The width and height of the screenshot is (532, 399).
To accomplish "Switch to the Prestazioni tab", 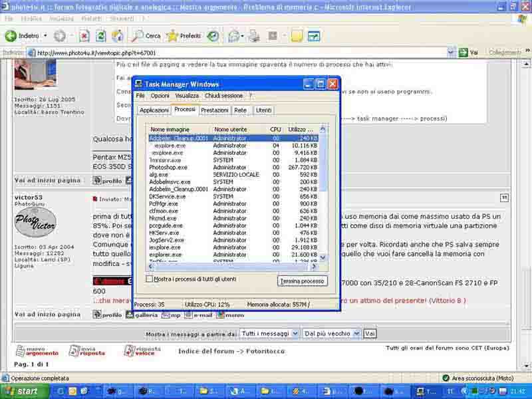I will (x=215, y=110).
